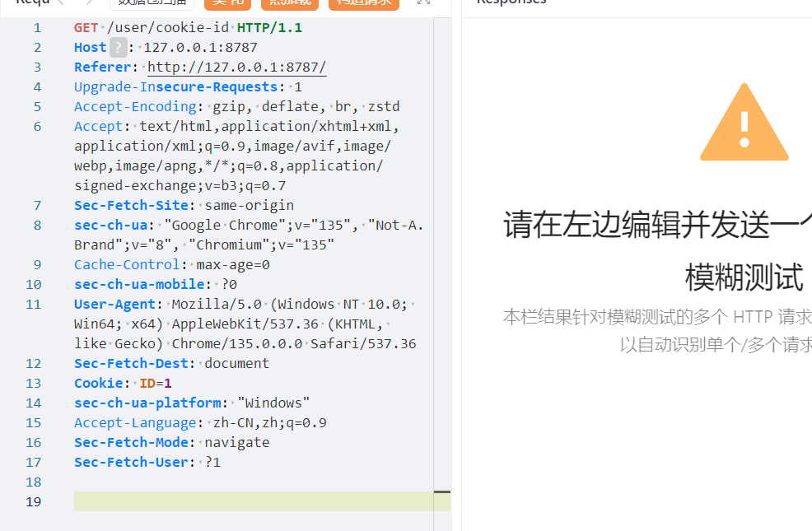
Task: Click the orange 构造请求 button
Action: [363, 3]
